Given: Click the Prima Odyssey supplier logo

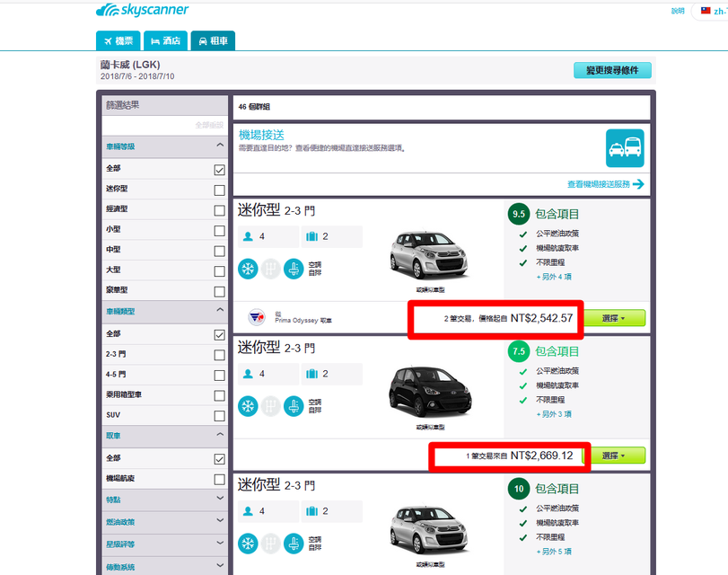Looking at the screenshot, I should pos(256,317).
